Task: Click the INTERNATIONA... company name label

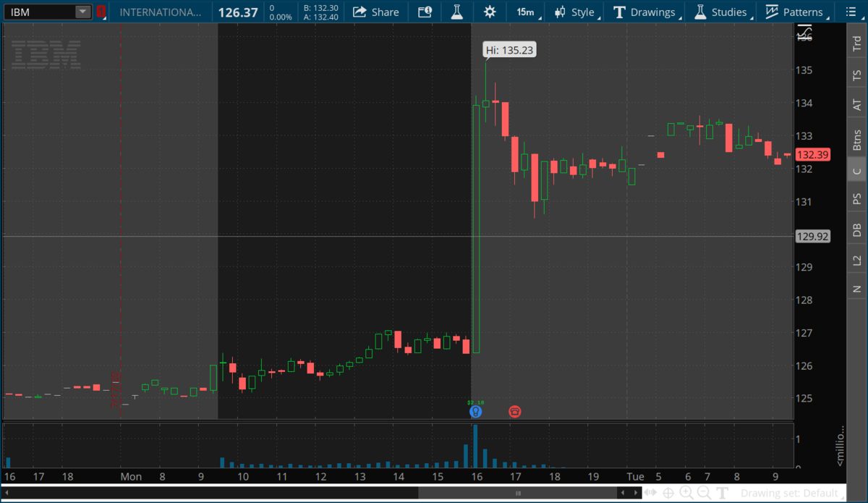Action: (x=161, y=12)
